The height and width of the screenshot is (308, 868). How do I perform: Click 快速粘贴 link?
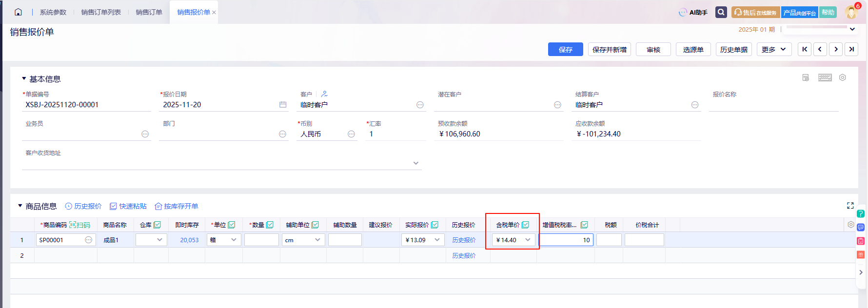(128, 206)
